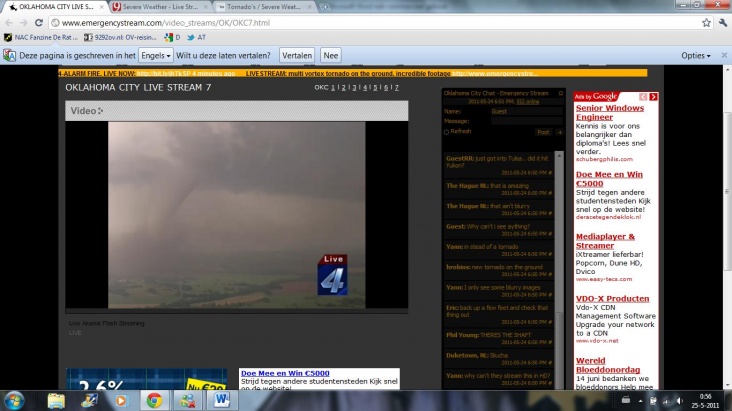Click the live tornado video player

[x=237, y=215]
